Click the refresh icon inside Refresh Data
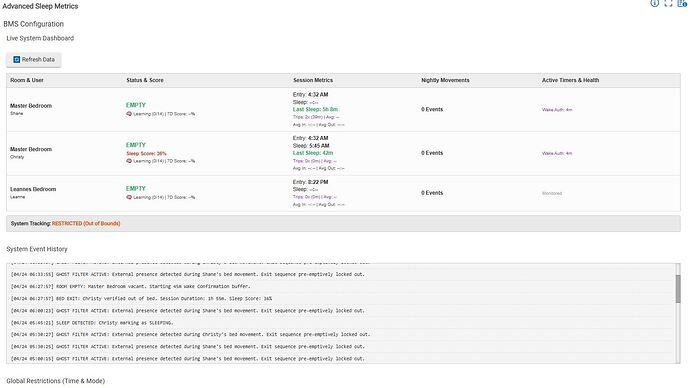690x388 pixels. point(17,59)
